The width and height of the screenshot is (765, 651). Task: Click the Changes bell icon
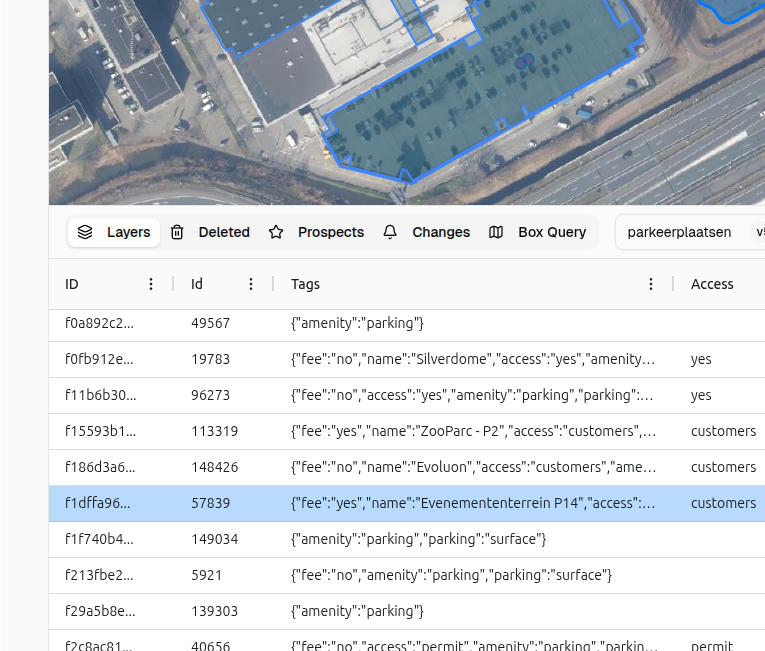pyautogui.click(x=390, y=232)
